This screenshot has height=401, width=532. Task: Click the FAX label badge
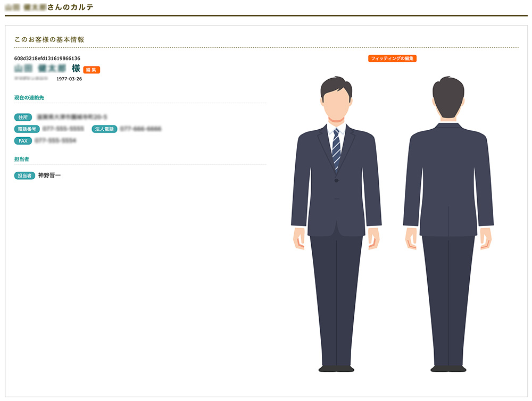click(23, 141)
